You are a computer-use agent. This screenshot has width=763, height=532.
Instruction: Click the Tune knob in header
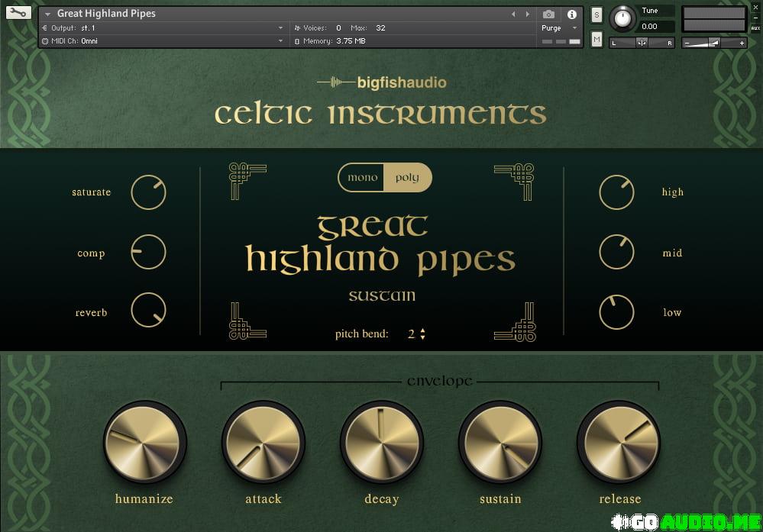tap(624, 18)
